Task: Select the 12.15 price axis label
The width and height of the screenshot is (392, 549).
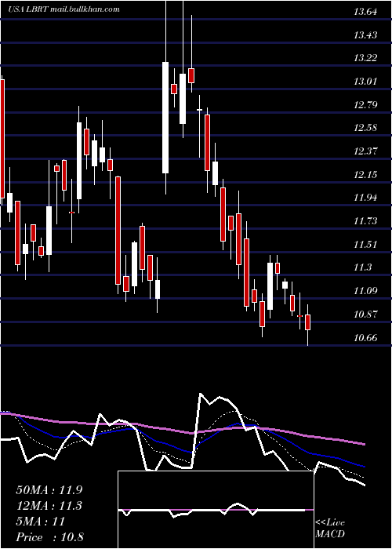Action: tap(365, 174)
